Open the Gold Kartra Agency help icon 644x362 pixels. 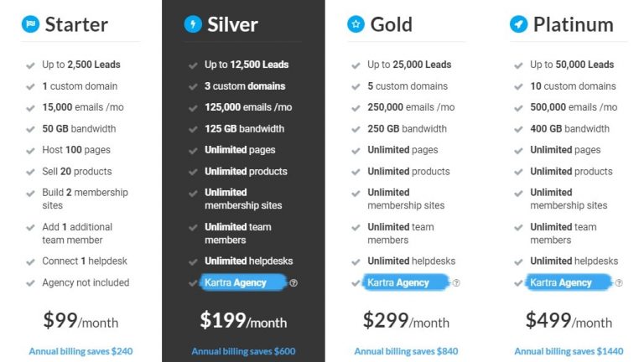point(456,282)
